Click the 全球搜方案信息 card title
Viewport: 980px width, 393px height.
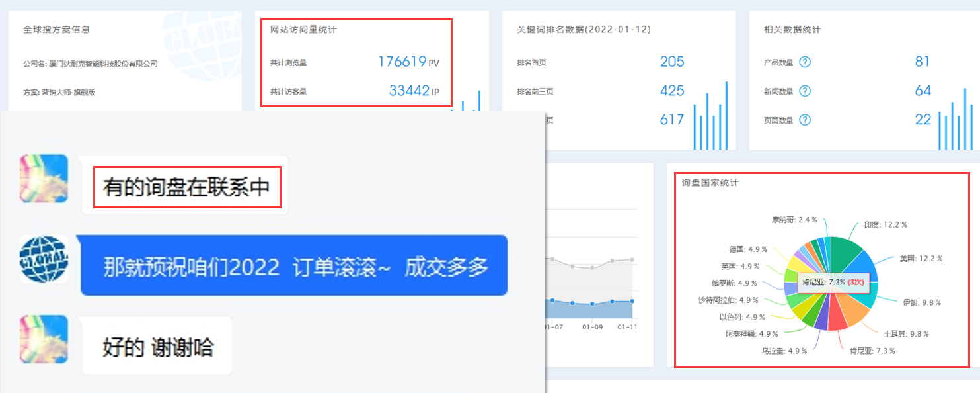(x=56, y=30)
